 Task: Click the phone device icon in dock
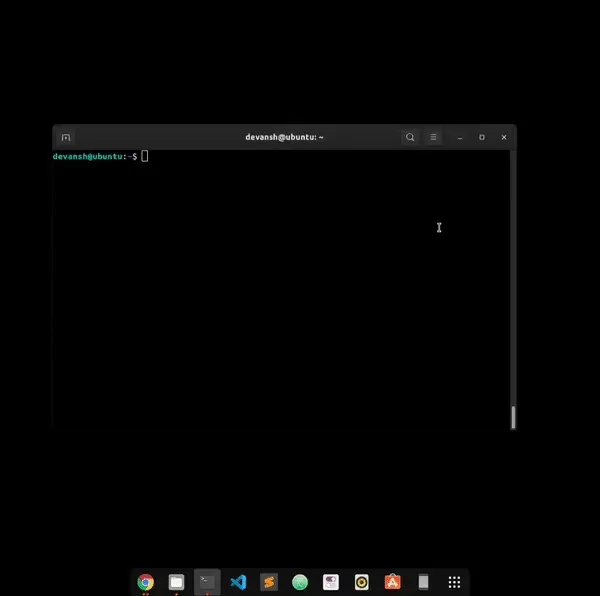(423, 582)
